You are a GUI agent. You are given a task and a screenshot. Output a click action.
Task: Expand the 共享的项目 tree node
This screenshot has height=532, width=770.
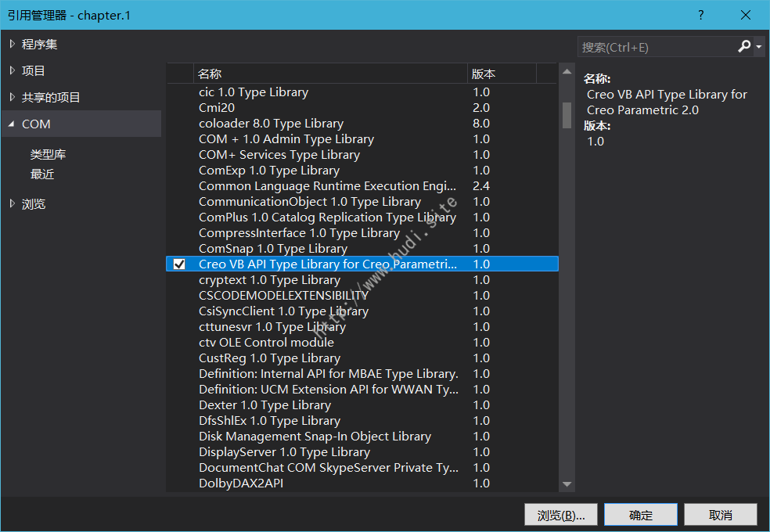pyautogui.click(x=13, y=97)
